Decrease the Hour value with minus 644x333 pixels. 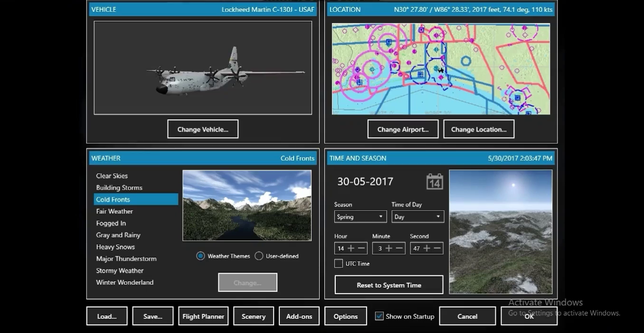[x=361, y=249]
